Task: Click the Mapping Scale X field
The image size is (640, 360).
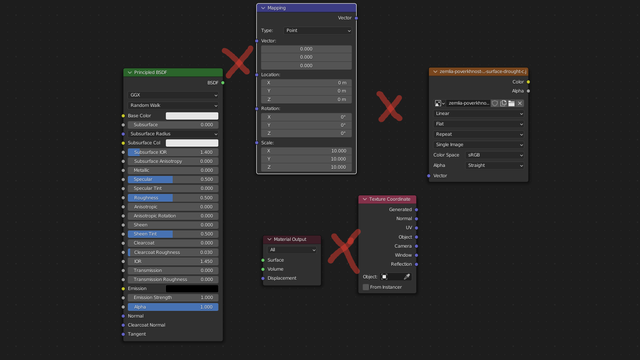Action: (306, 151)
